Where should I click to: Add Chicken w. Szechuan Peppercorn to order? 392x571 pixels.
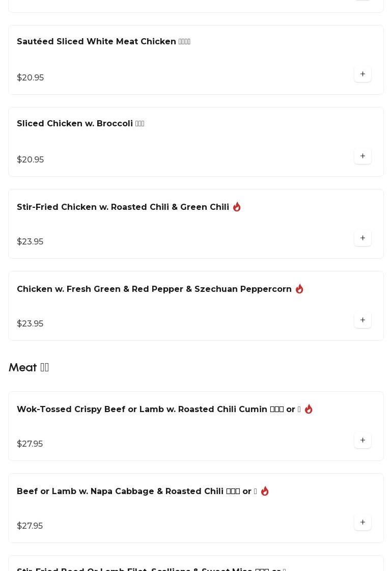click(x=362, y=320)
